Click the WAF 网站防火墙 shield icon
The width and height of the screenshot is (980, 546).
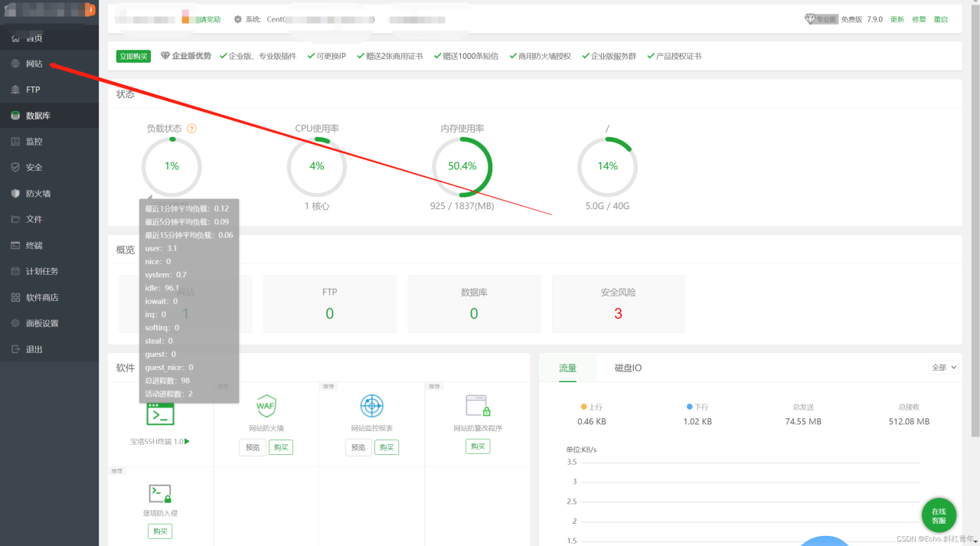pos(266,406)
